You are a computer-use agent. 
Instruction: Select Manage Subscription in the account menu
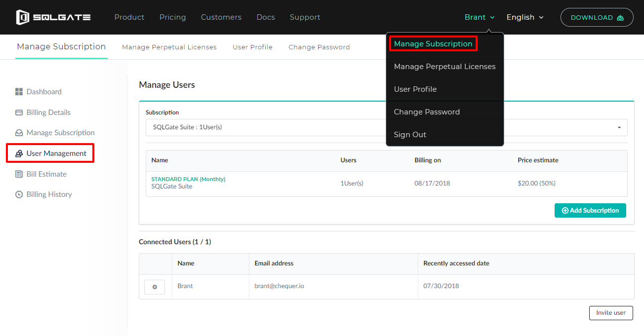pos(433,44)
